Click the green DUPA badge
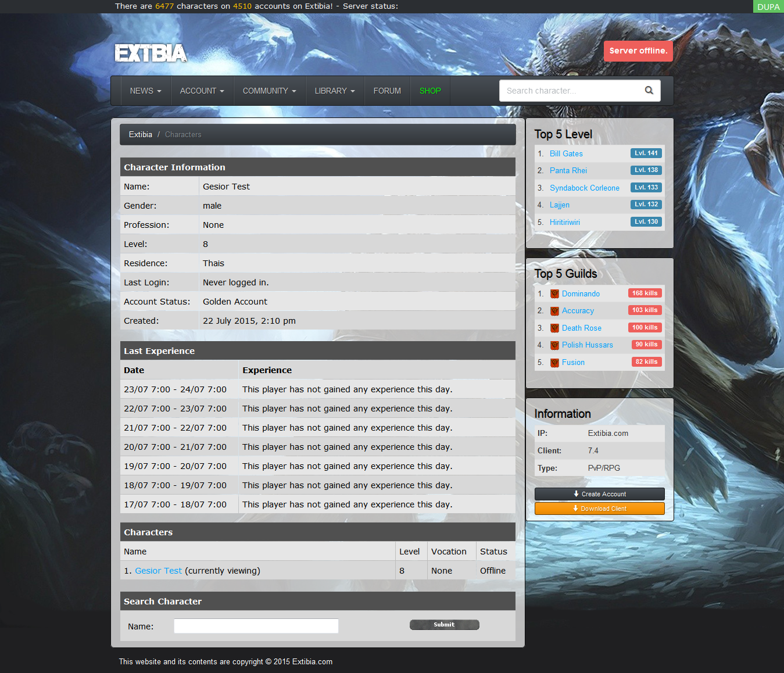Screen dimensions: 784x673 coord(768,7)
